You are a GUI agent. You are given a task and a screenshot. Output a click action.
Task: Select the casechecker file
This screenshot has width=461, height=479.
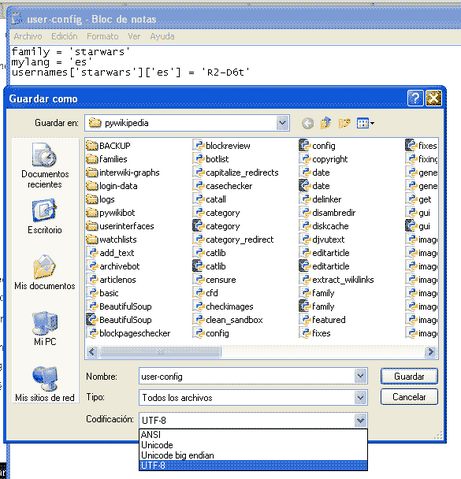(222, 186)
